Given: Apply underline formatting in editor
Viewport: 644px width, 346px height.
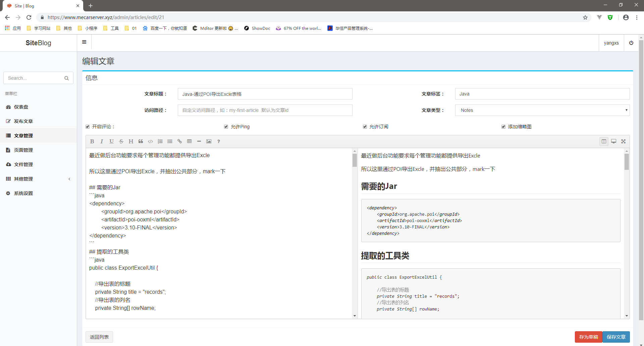Looking at the screenshot, I should pos(111,141).
